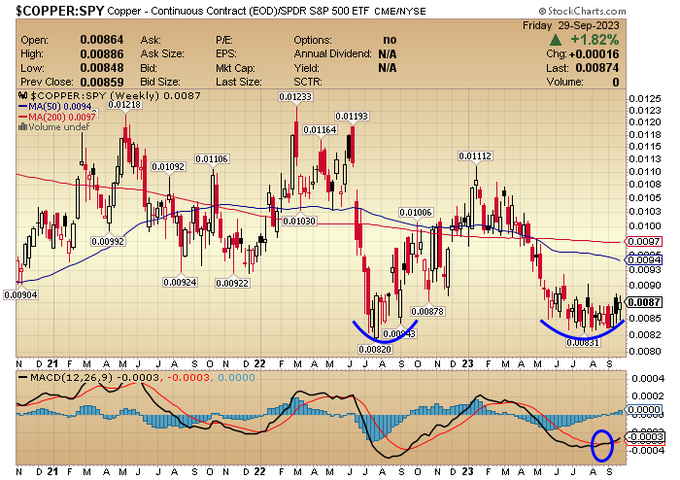Click the +1.82% percent change
The height and width of the screenshot is (480, 680).
(x=594, y=40)
